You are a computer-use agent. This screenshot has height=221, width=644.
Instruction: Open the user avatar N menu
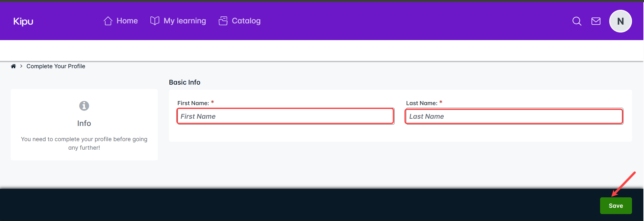click(620, 21)
